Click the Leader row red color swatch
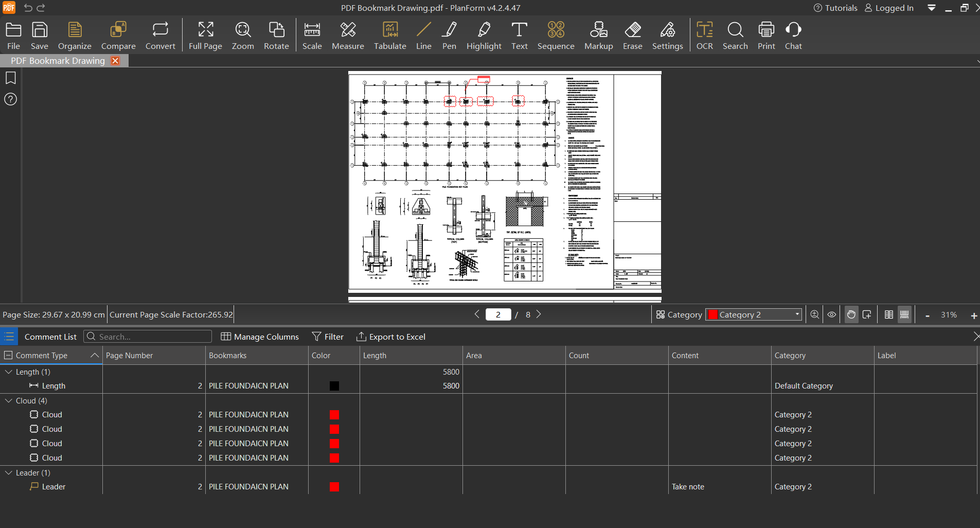The image size is (980, 528). [334, 487]
